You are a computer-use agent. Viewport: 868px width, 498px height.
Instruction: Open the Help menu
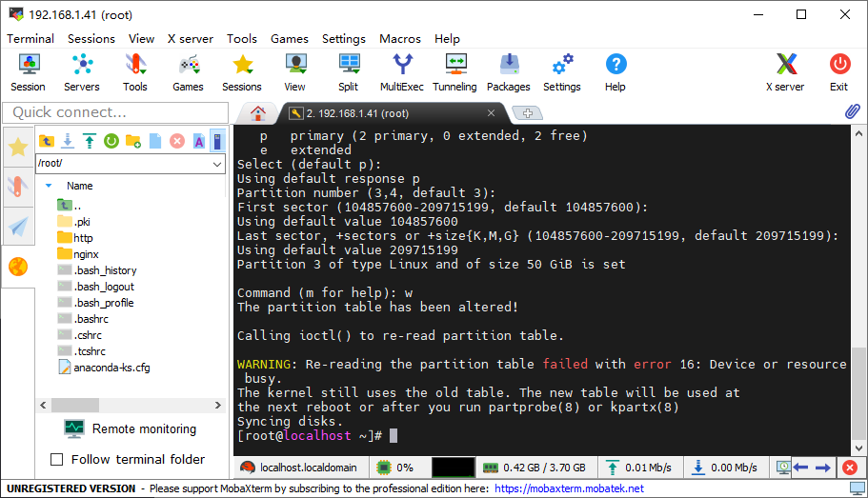447,39
